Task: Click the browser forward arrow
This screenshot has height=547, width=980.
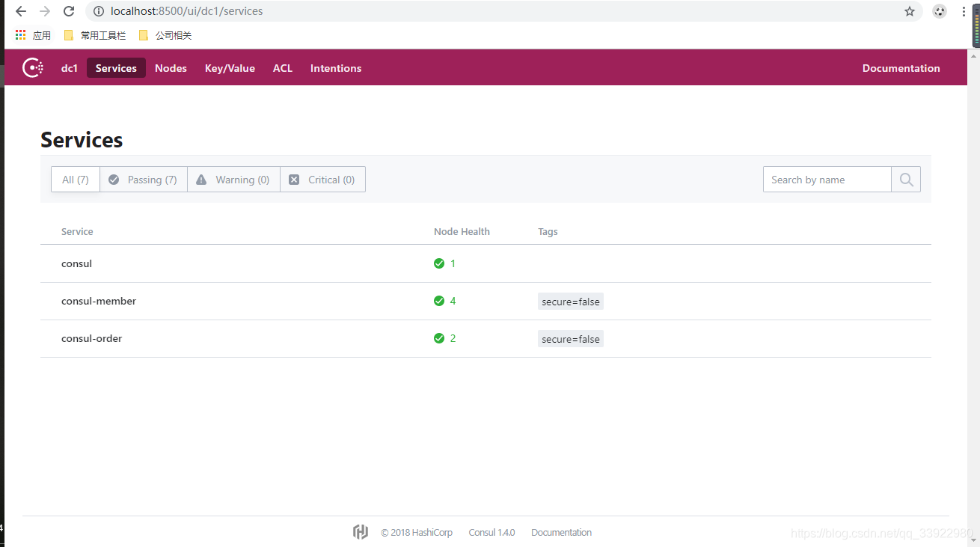Action: 45,11
